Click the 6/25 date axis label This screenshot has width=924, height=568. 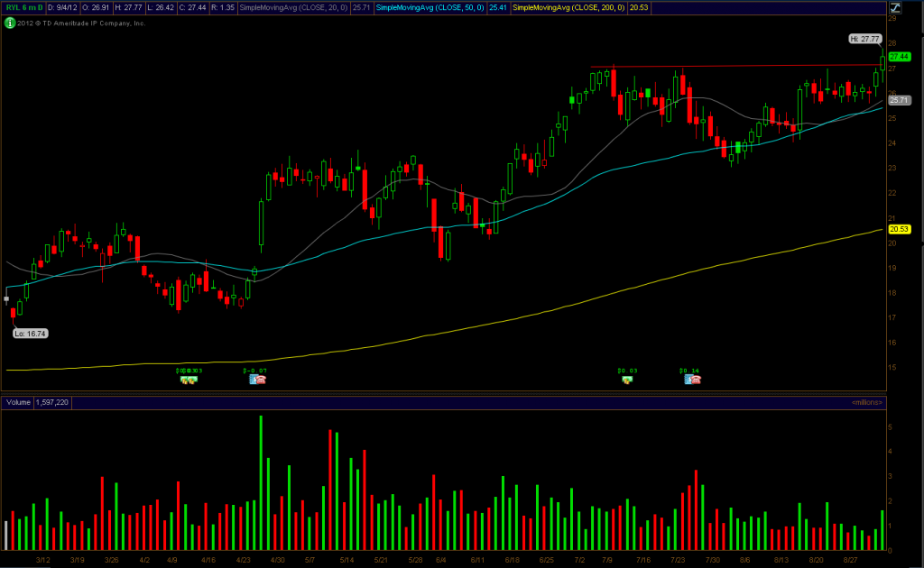[546, 561]
